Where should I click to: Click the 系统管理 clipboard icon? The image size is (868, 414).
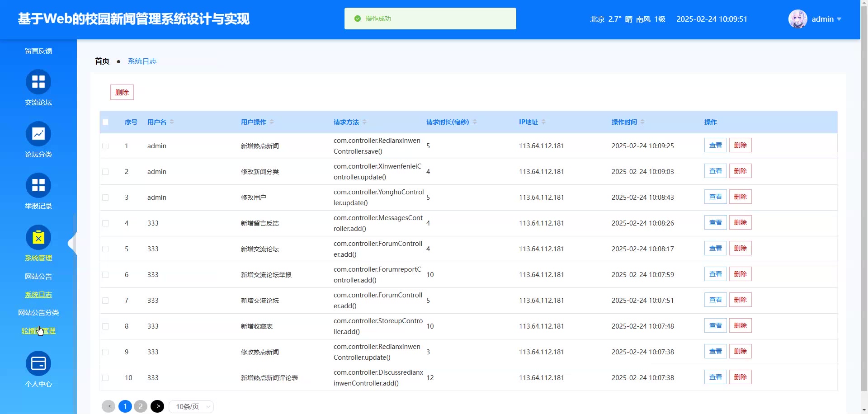(x=38, y=237)
